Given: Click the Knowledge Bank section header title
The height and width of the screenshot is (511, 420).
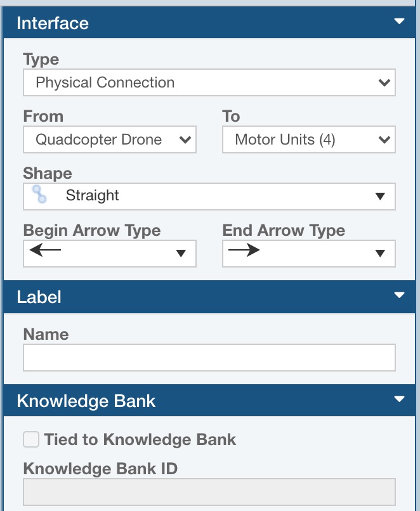Looking at the screenshot, I should pyautogui.click(x=86, y=401).
